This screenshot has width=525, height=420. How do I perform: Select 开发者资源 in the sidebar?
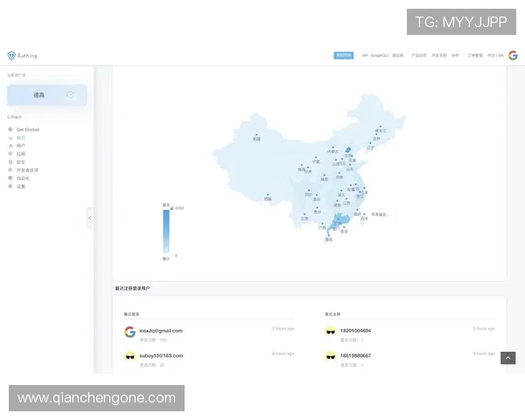pos(26,170)
